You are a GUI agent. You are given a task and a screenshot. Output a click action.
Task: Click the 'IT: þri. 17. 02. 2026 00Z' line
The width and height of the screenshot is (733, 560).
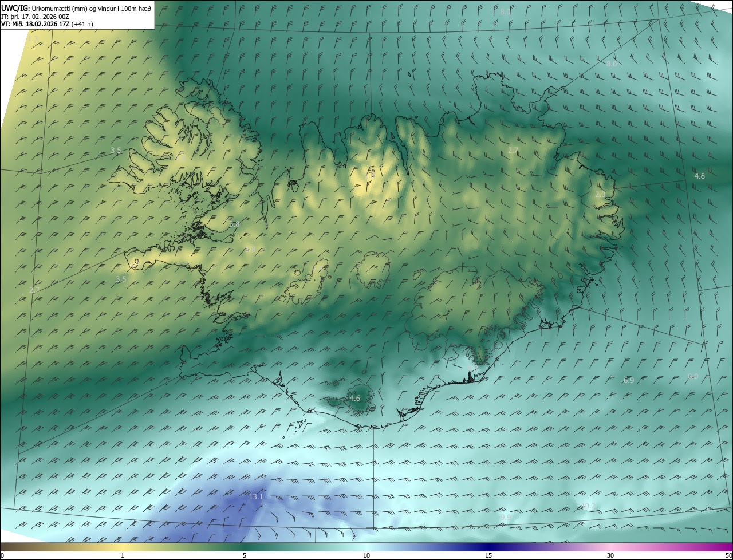36,17
